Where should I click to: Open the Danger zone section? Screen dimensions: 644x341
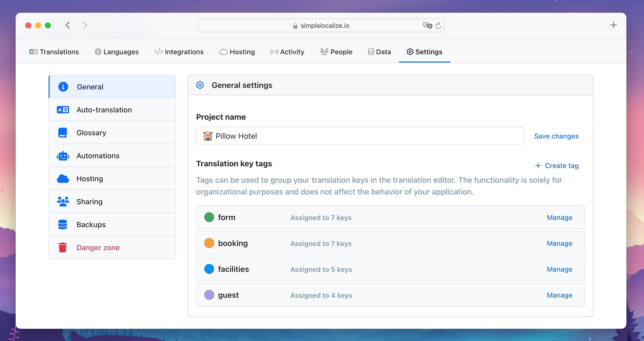tap(112, 247)
